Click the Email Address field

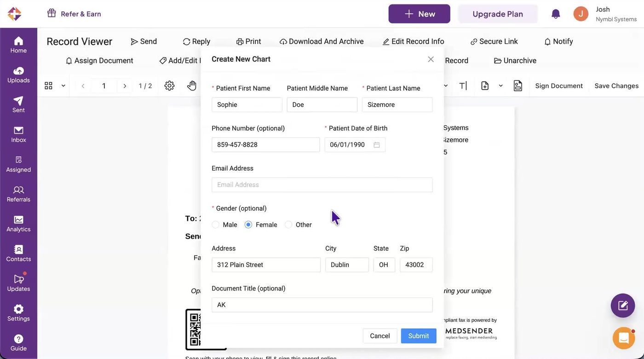(x=322, y=185)
